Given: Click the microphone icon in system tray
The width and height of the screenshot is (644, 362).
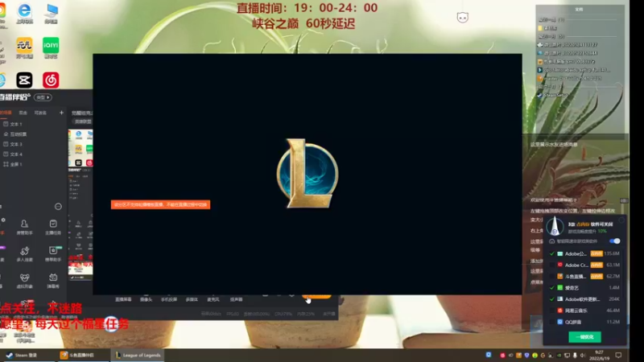Looking at the screenshot, I should pos(575,356).
